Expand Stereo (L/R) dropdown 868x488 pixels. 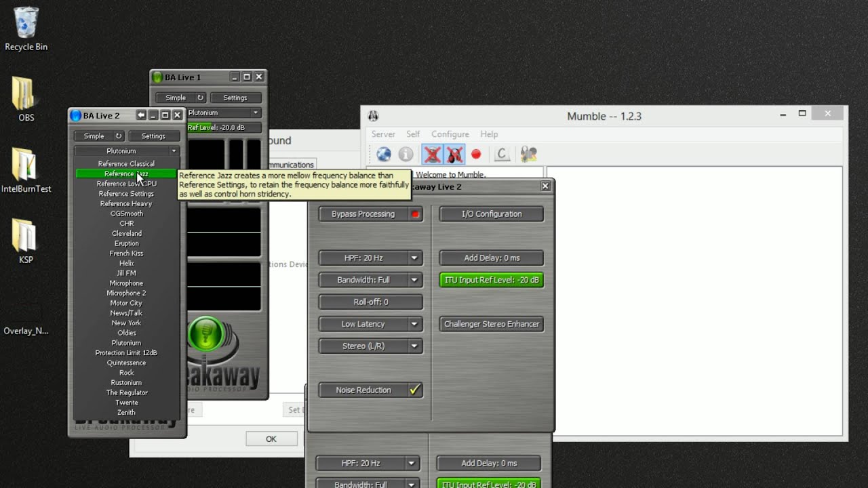[x=371, y=346]
